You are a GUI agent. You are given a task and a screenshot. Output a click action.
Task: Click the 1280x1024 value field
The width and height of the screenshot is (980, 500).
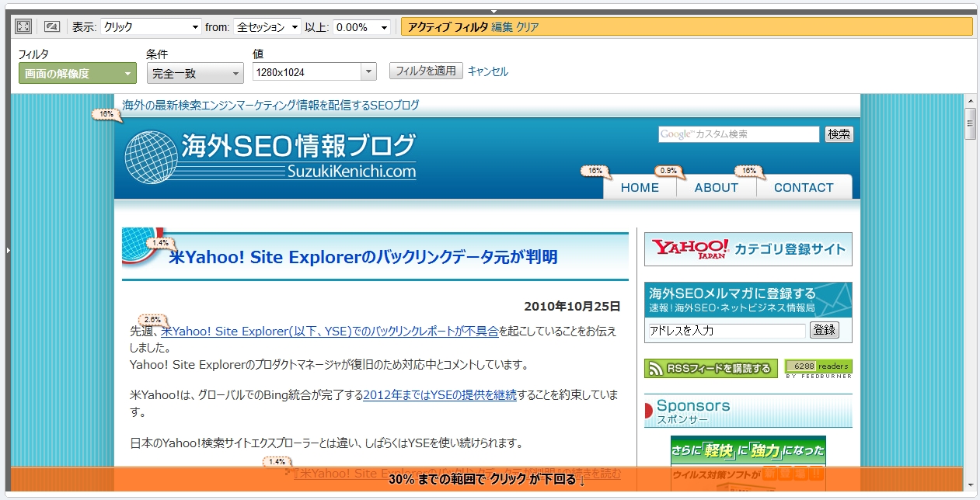[307, 72]
